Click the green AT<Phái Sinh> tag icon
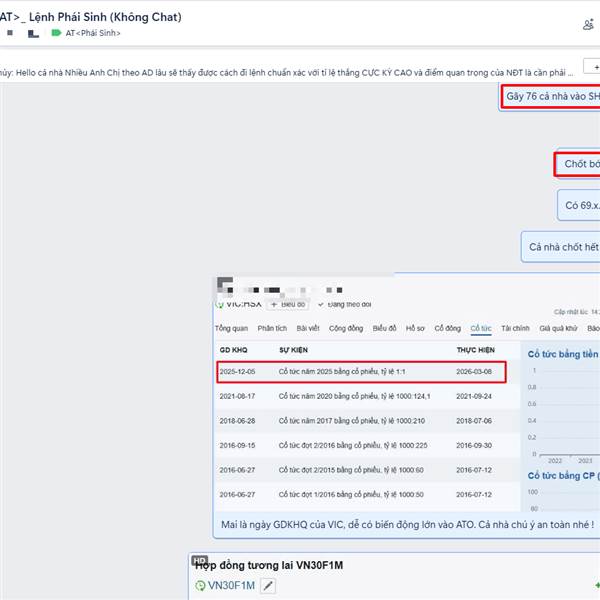 point(56,33)
